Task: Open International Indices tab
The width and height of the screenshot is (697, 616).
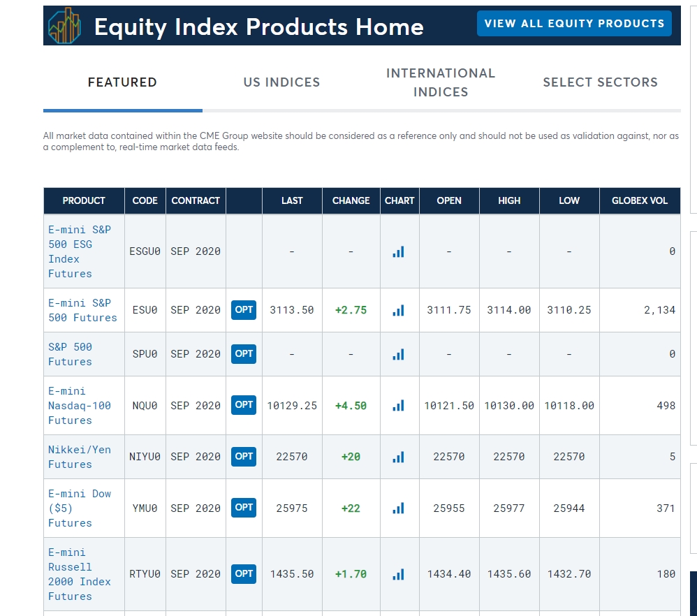Action: (441, 82)
